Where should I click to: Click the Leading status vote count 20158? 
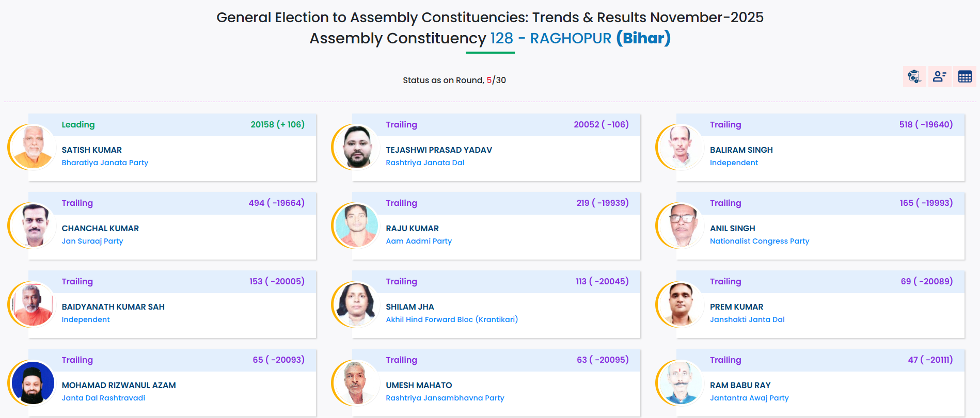pos(262,124)
